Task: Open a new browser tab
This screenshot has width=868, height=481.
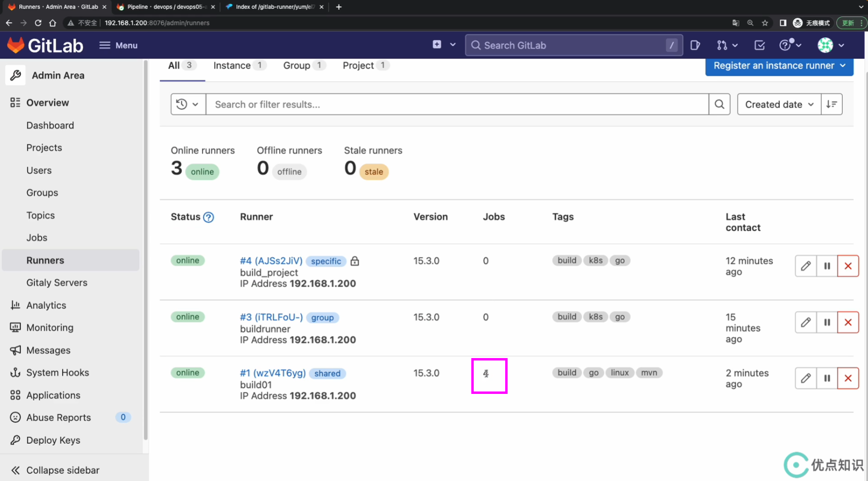Action: 339,7
